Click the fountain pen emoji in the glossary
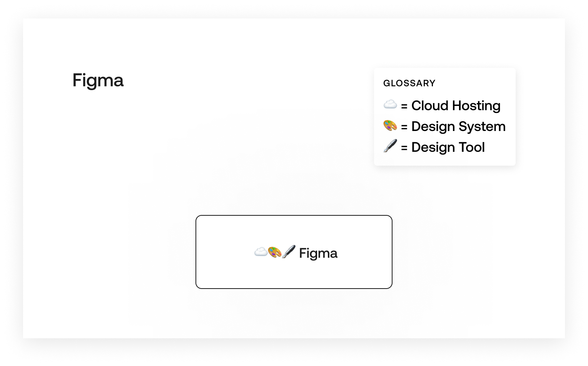The height and width of the screenshot is (366, 588). pyautogui.click(x=390, y=146)
